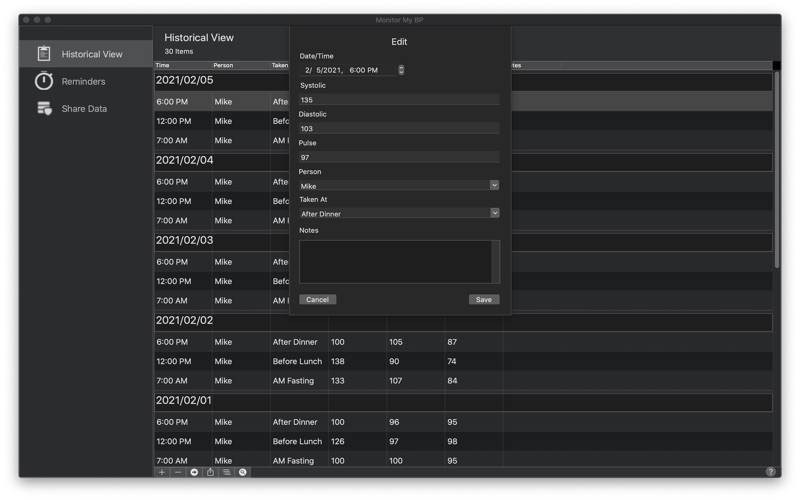Click the search magnifier toolbar icon
The image size is (800, 500).
(243, 472)
